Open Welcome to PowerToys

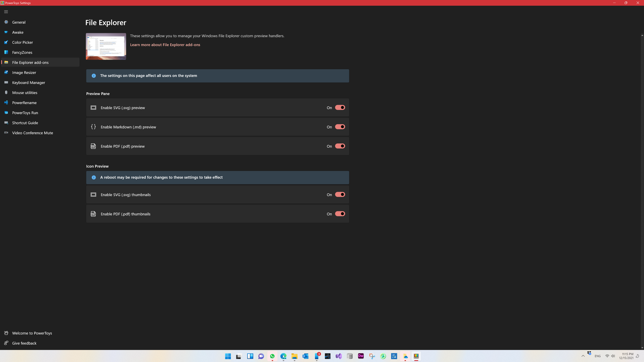pos(40,333)
